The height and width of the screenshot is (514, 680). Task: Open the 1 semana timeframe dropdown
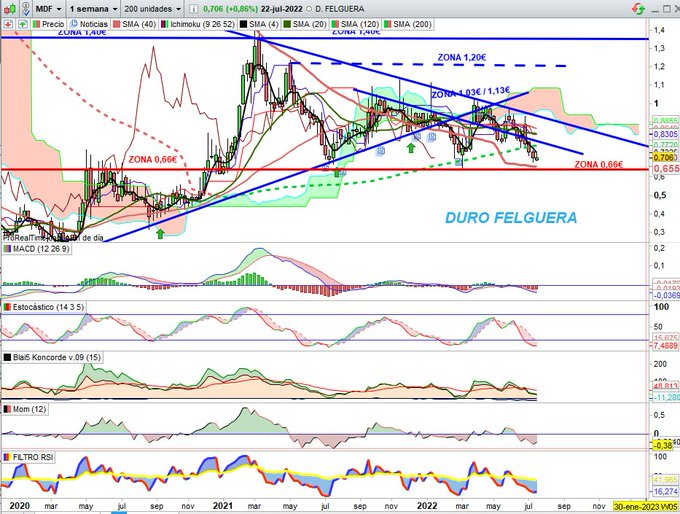tap(93, 9)
